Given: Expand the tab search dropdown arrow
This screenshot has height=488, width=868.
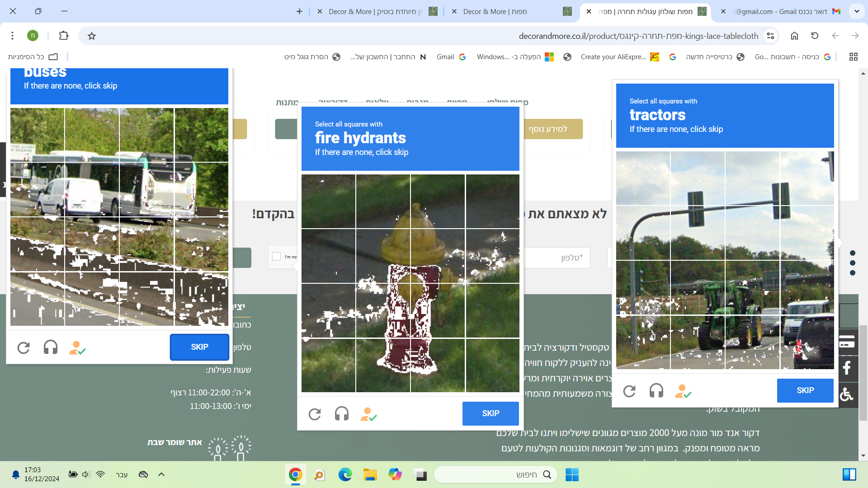Looking at the screenshot, I should [857, 11].
